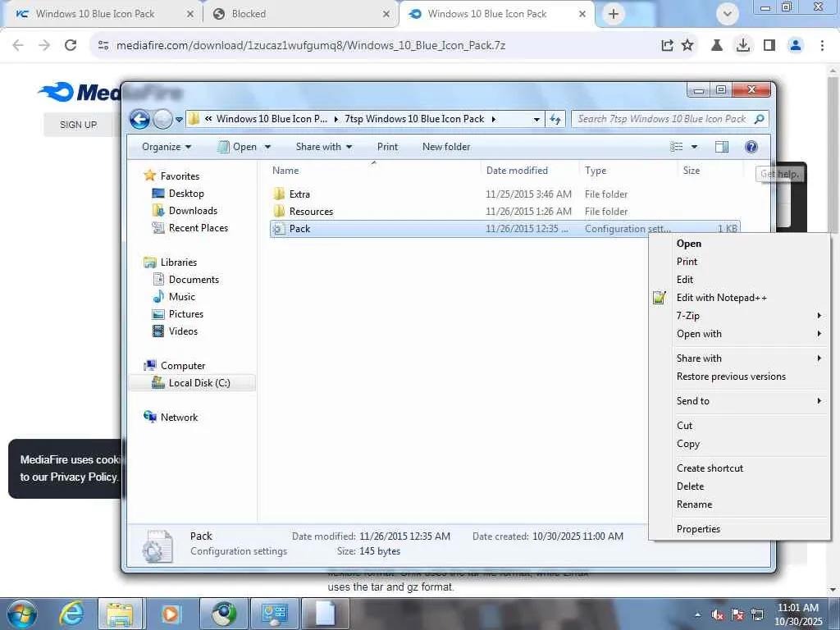
Task: Click Print in Explorer toolbar
Action: (x=387, y=147)
